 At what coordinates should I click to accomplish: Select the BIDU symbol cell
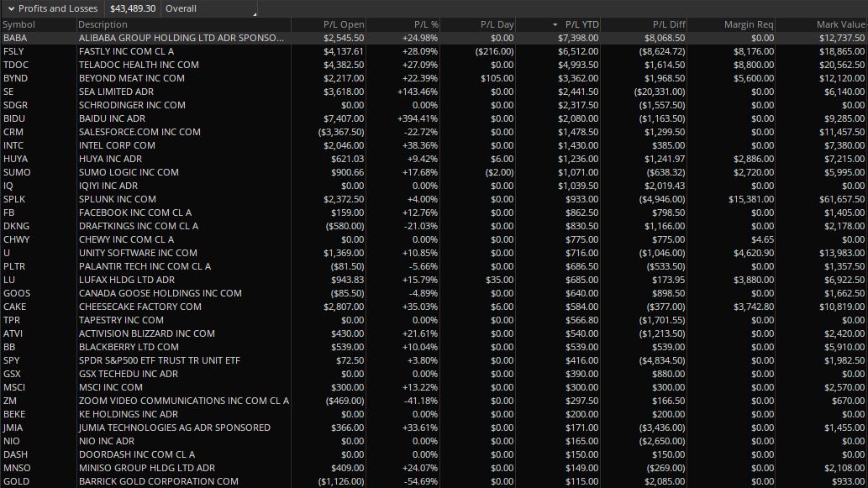[x=13, y=118]
